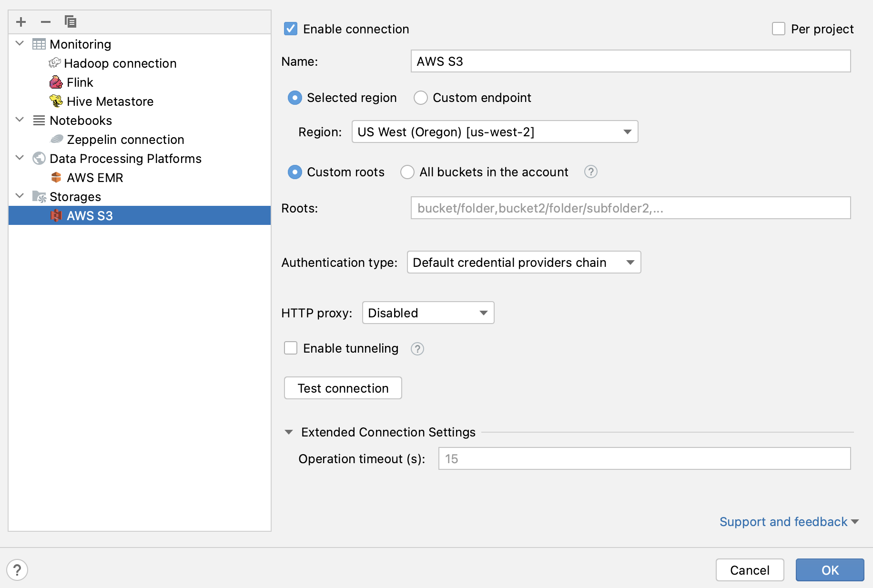Click the Remove connection minus icon
The image size is (873, 588).
pos(46,22)
